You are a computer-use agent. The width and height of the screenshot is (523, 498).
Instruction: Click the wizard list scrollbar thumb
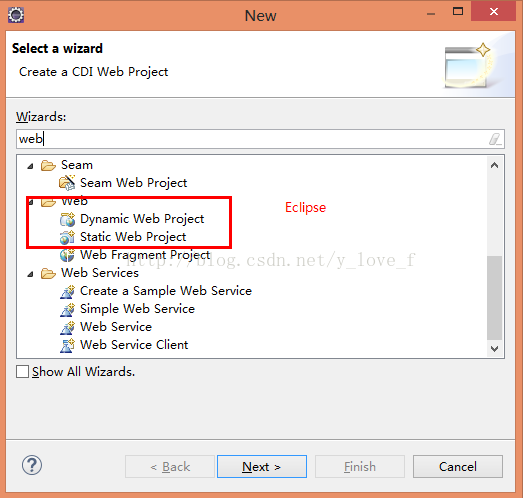click(494, 298)
